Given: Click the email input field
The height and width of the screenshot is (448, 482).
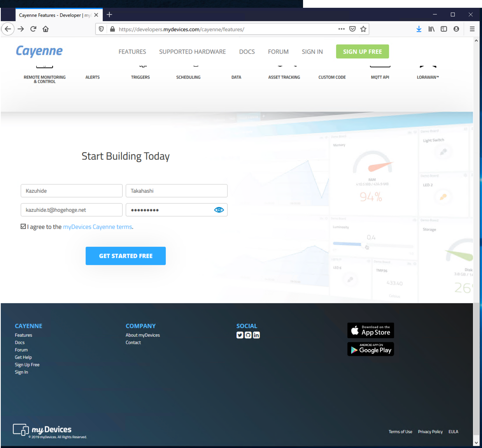Looking at the screenshot, I should pos(72,210).
